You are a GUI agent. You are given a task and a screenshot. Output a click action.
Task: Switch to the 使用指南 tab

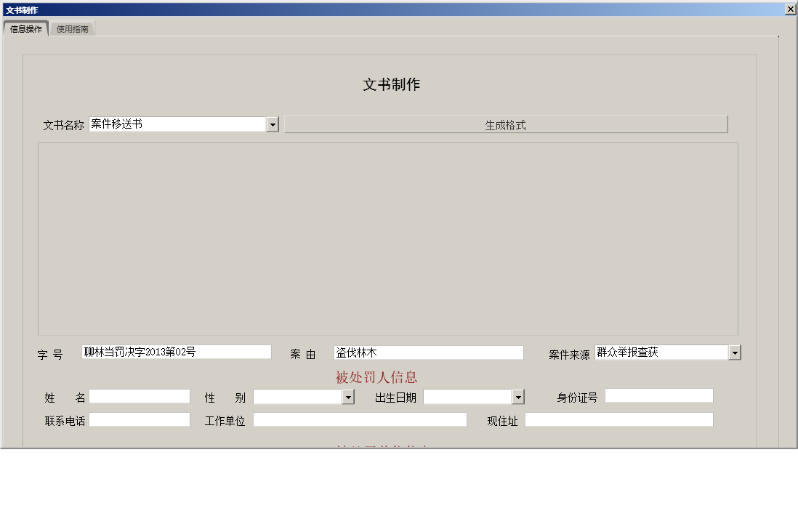[x=73, y=28]
